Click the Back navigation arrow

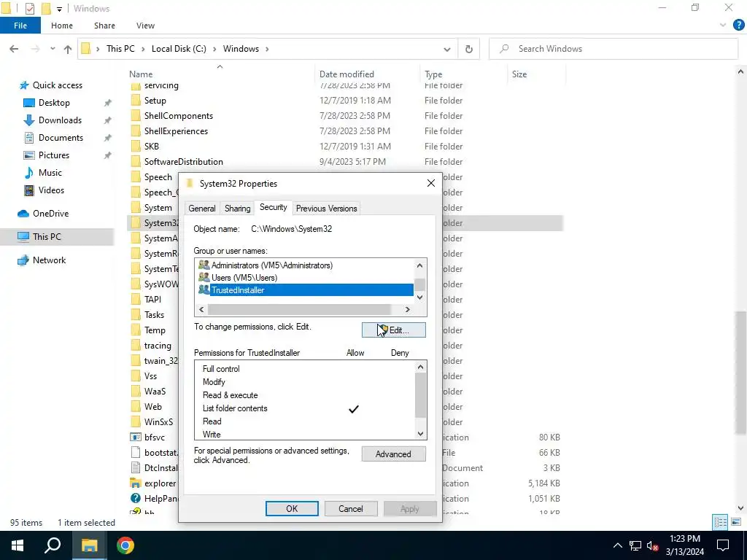click(14, 49)
